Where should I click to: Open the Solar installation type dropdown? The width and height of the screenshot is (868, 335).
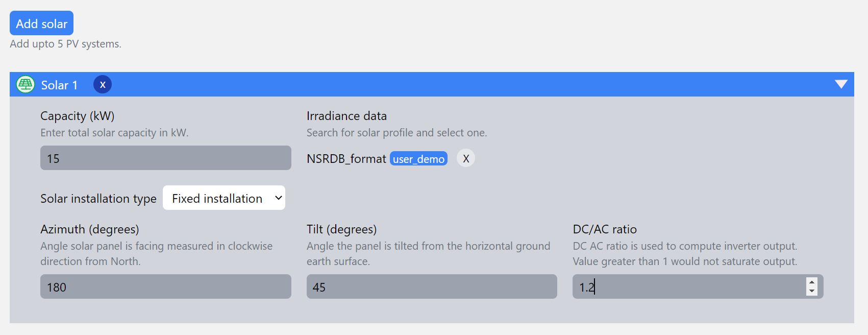pos(224,198)
